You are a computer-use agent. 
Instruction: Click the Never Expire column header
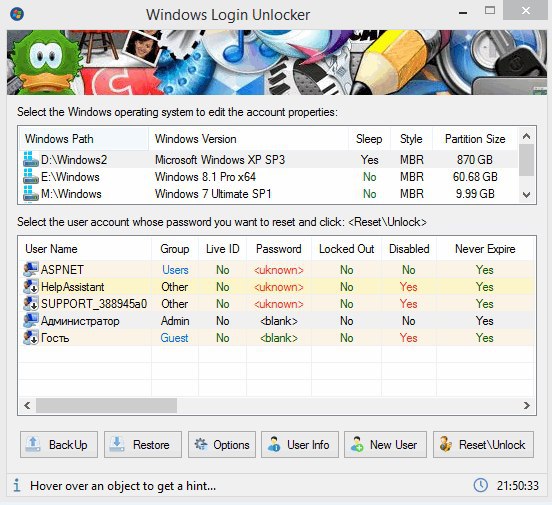485,249
